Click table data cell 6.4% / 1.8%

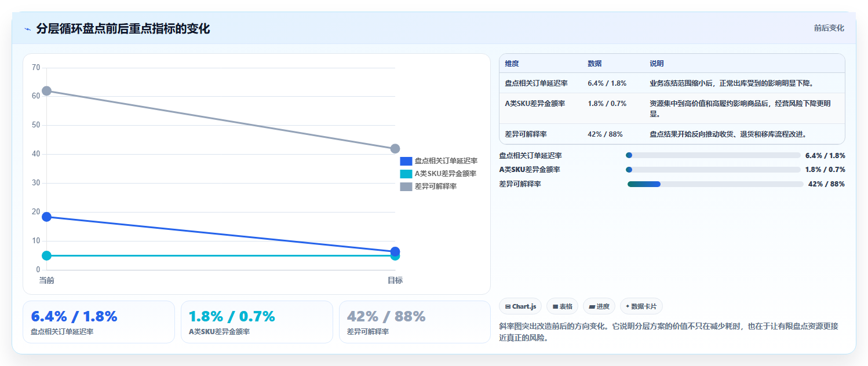point(607,83)
